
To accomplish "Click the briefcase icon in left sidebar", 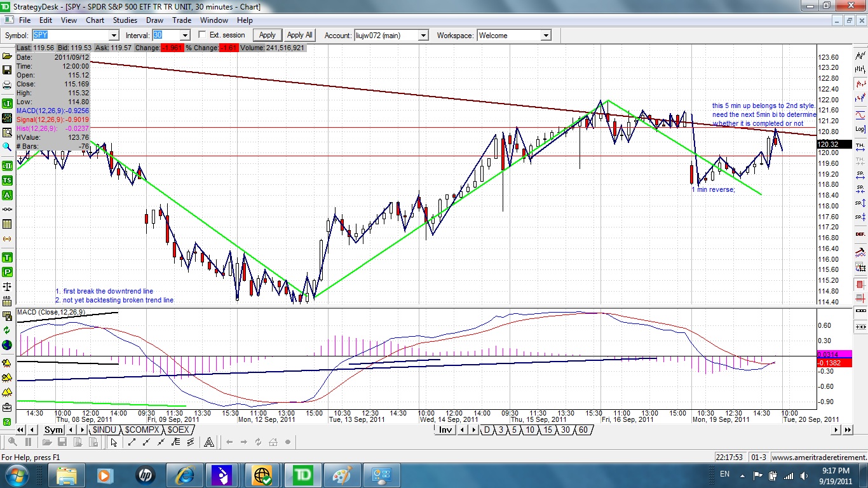I will pyautogui.click(x=7, y=407).
